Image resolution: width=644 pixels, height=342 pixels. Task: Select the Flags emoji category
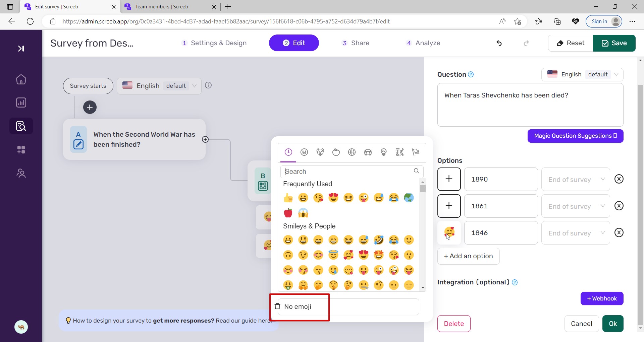(416, 152)
